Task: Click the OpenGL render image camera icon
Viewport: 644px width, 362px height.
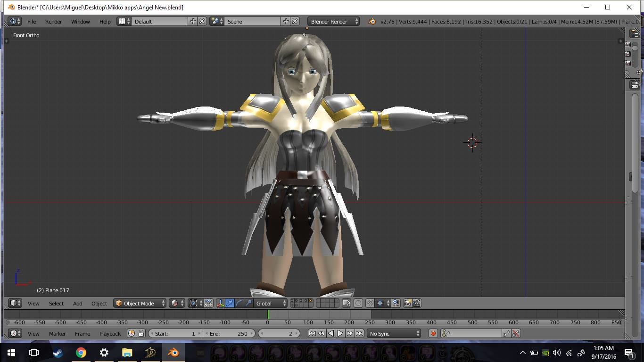Action: tap(407, 304)
